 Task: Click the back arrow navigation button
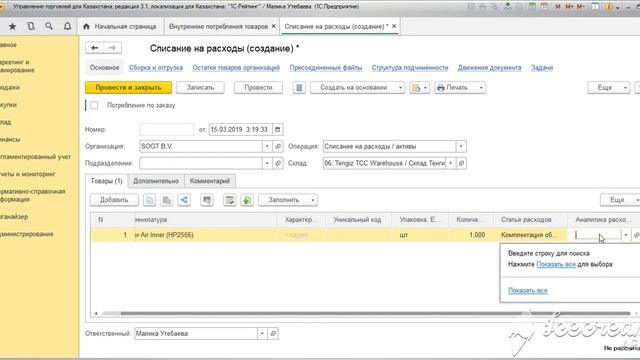pyautogui.click(x=95, y=48)
